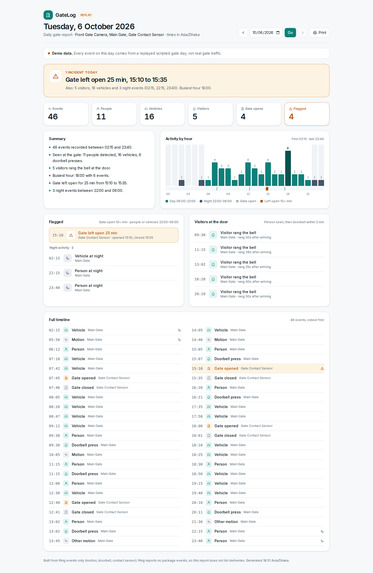373x573 pixels.
Task: Select the Events stat card showing 46
Action: point(66,114)
